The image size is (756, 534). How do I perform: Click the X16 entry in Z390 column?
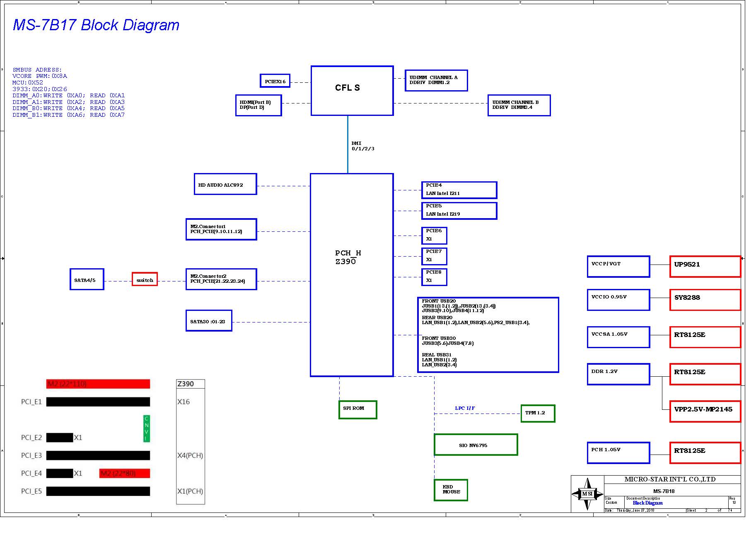click(184, 402)
